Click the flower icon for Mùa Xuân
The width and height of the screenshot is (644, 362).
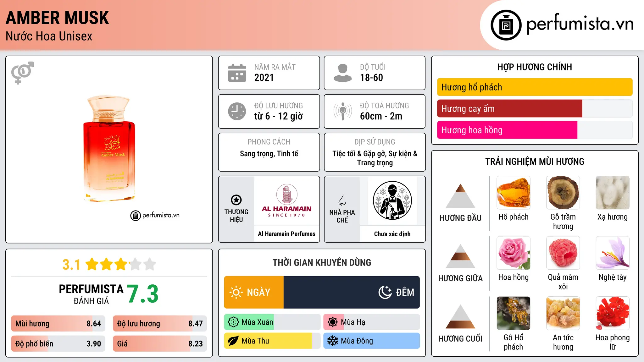(x=233, y=322)
